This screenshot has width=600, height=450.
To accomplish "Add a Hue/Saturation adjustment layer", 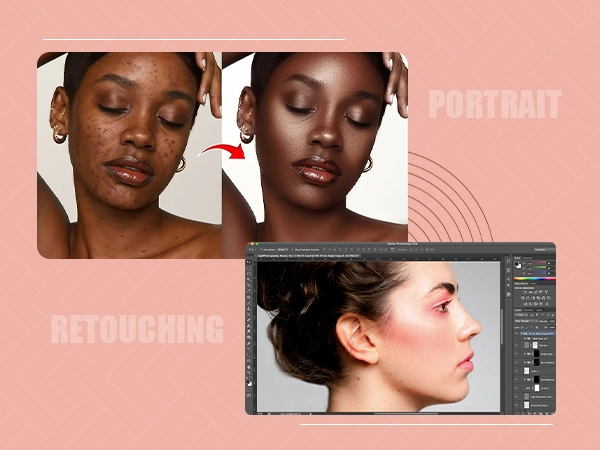I will [523, 298].
